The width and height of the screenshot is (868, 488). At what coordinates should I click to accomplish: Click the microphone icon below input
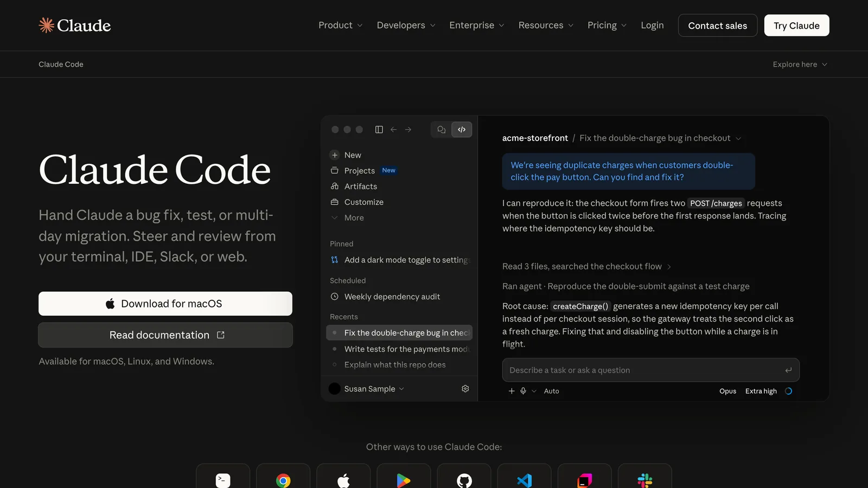(523, 391)
